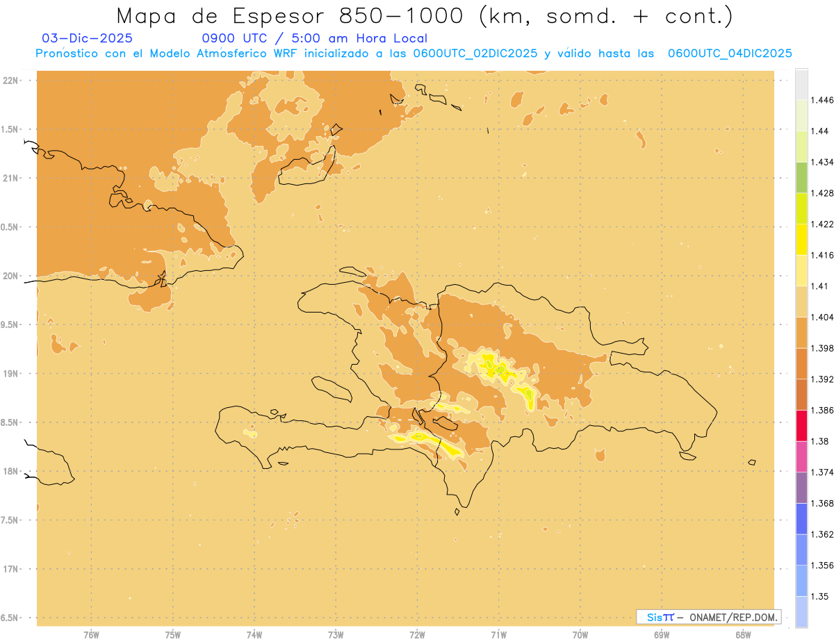
Task: Click the 20N latitude axis label
Action: tap(10, 276)
